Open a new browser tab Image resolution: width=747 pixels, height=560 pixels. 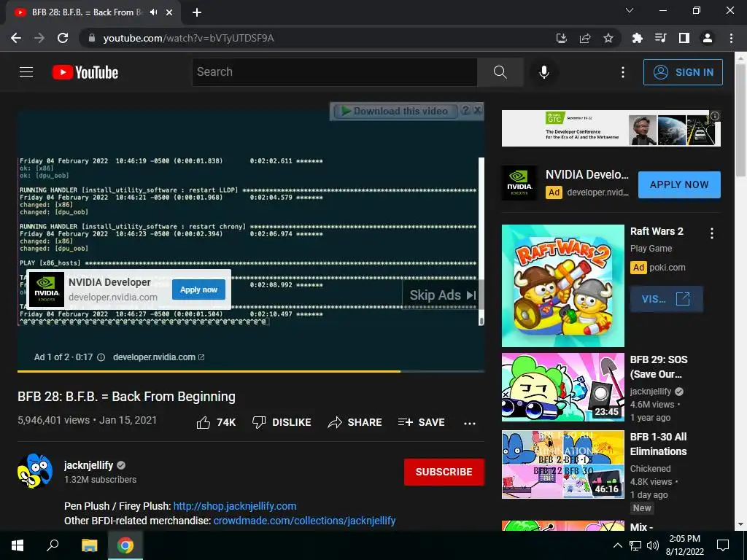pyautogui.click(x=197, y=12)
